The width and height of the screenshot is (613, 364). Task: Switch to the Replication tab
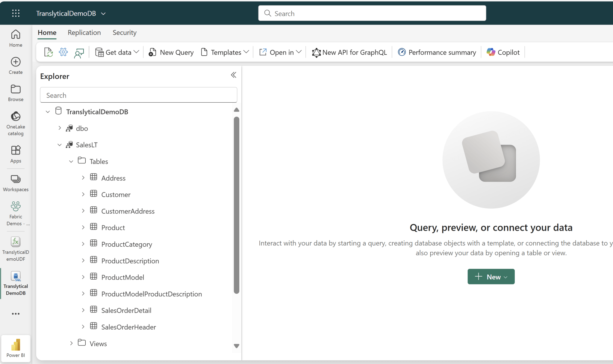(84, 32)
